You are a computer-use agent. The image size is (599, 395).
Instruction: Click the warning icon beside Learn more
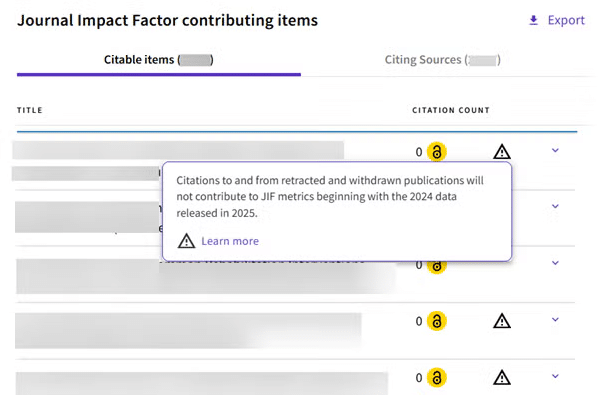pyautogui.click(x=186, y=241)
